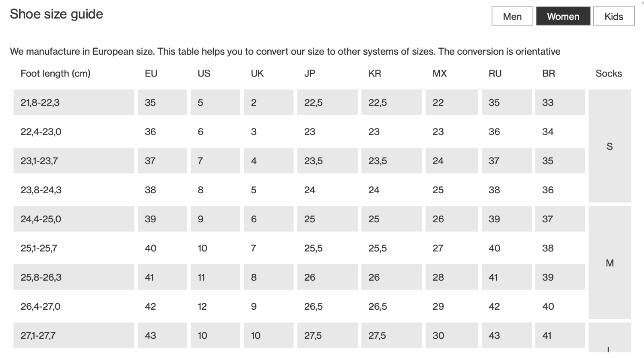The height and width of the screenshot is (358, 644).
Task: Select the KR column header
Action: coord(375,73)
